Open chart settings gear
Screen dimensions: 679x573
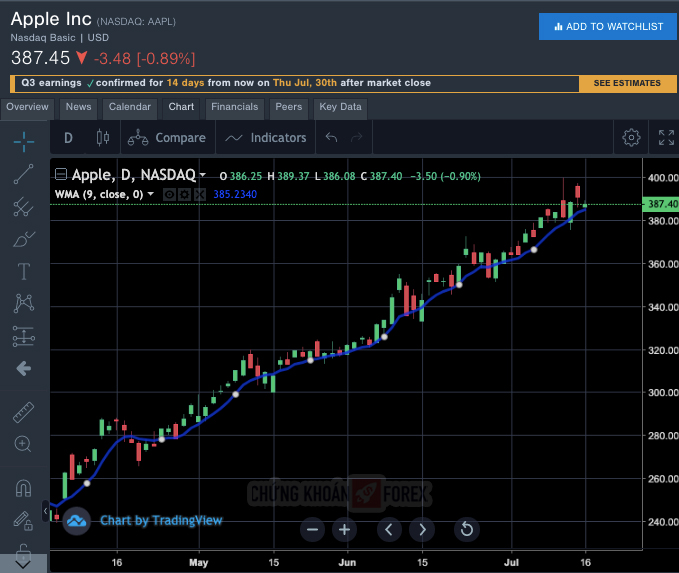(631, 138)
